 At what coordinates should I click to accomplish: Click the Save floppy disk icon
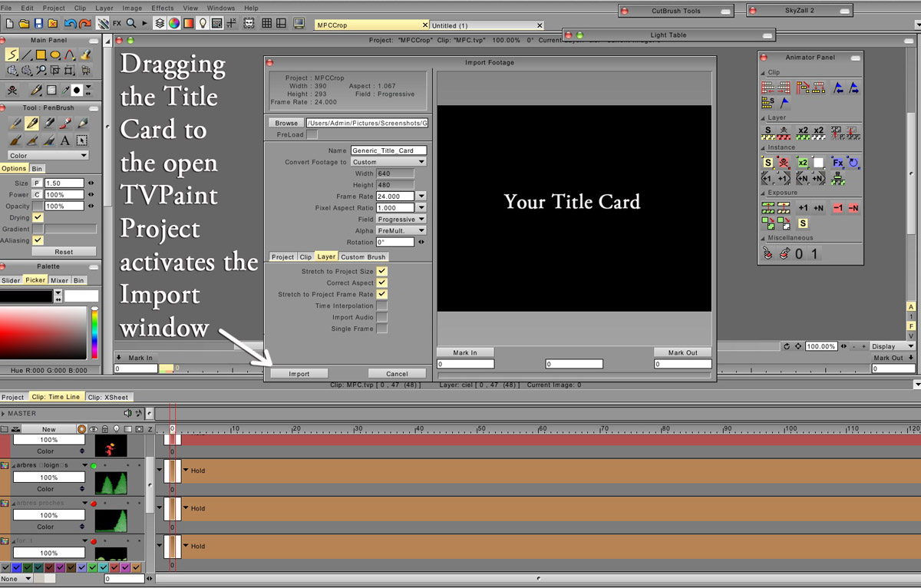point(38,24)
